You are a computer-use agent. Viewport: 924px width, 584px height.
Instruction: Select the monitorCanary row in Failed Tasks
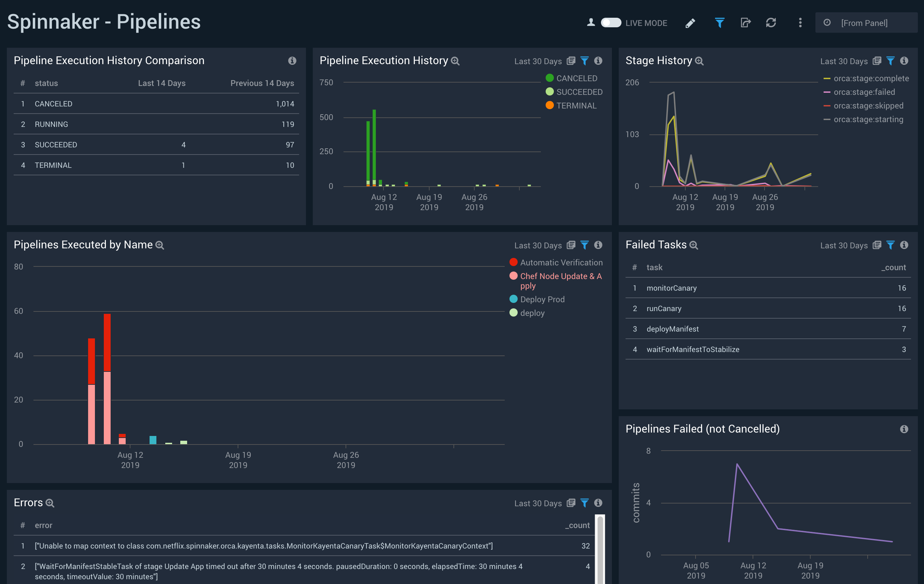(672, 288)
